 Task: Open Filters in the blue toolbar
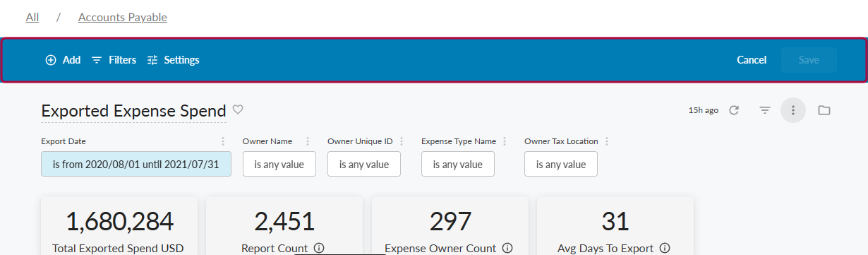(114, 60)
